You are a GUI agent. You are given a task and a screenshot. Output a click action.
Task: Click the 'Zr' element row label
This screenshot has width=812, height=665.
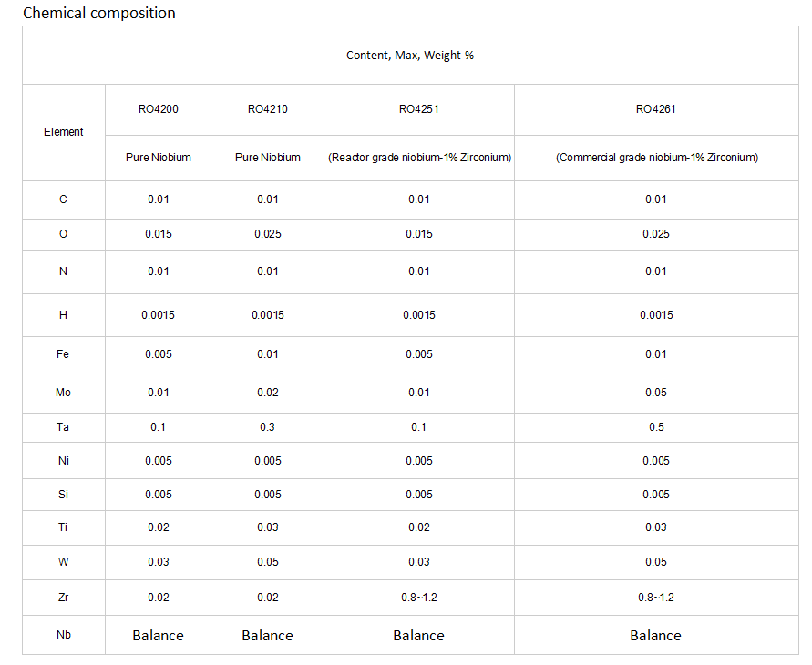[63, 598]
